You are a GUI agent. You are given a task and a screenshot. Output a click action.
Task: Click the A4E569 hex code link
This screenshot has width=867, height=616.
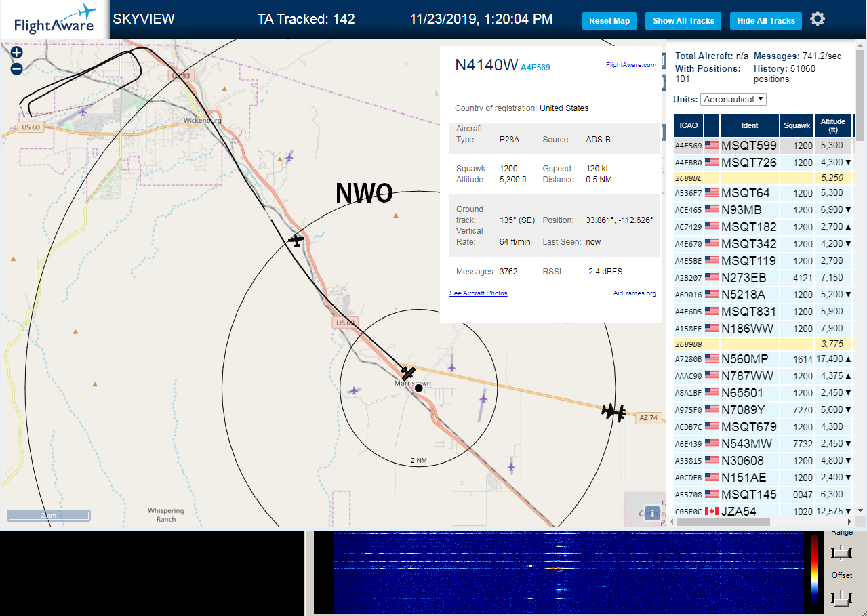pos(536,68)
